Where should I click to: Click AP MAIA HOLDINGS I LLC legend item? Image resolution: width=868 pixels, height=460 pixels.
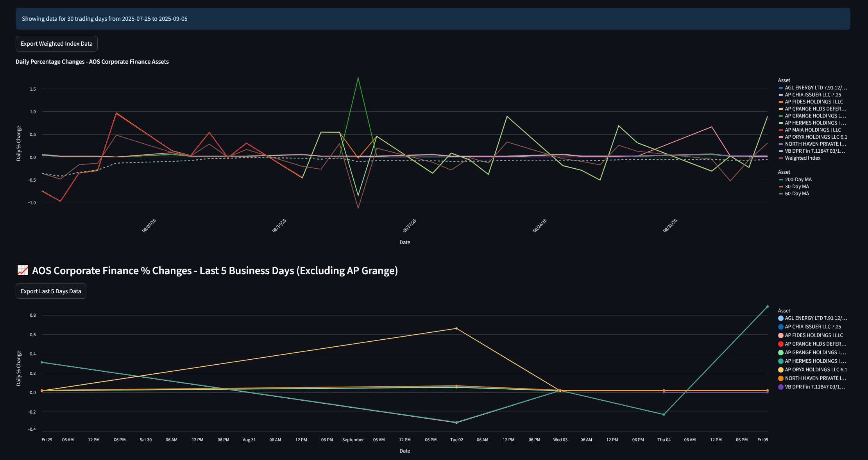click(813, 130)
